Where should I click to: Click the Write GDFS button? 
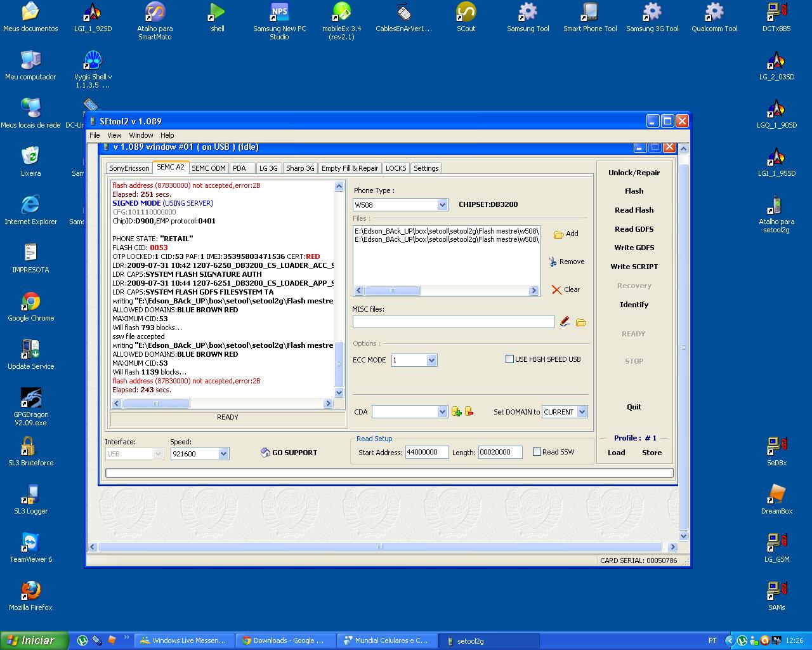click(x=634, y=248)
